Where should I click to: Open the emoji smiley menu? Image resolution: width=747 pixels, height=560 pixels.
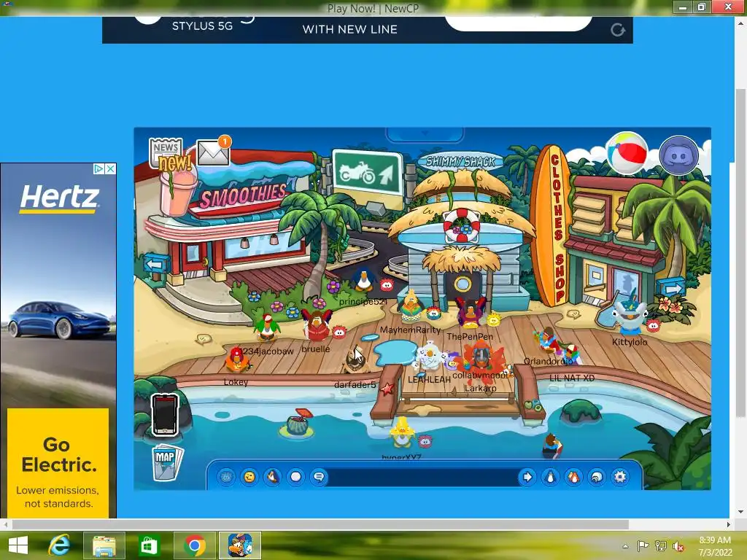pyautogui.click(x=249, y=477)
